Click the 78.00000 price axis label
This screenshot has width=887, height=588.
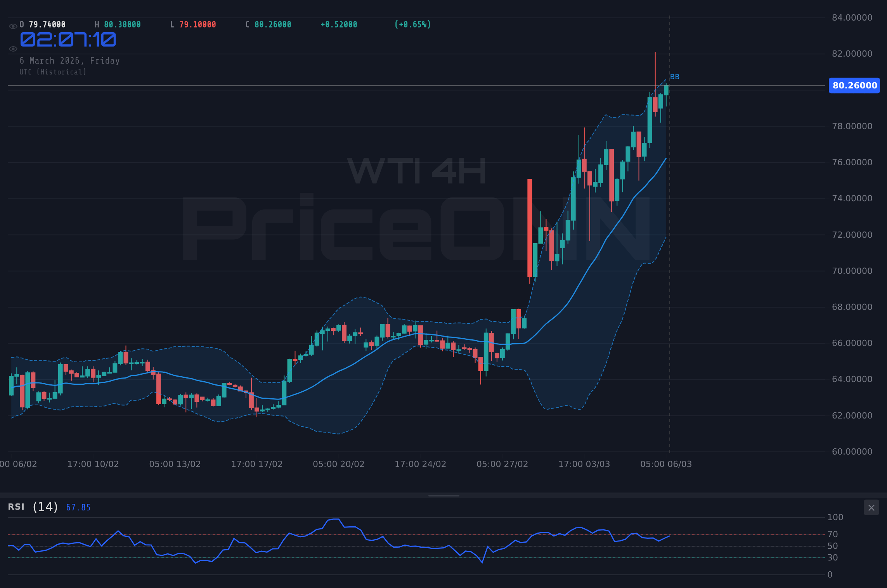[x=852, y=126]
